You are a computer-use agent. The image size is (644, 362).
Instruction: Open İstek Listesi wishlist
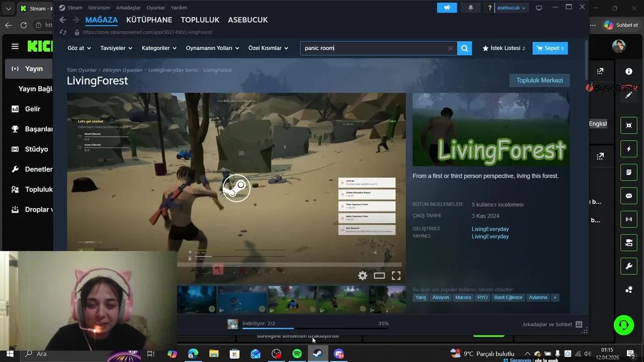tap(504, 48)
